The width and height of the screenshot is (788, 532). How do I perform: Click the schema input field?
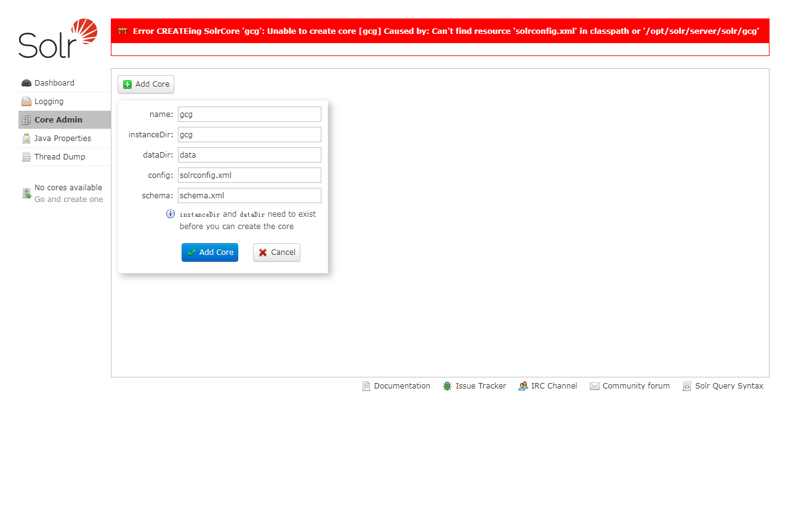coord(249,196)
